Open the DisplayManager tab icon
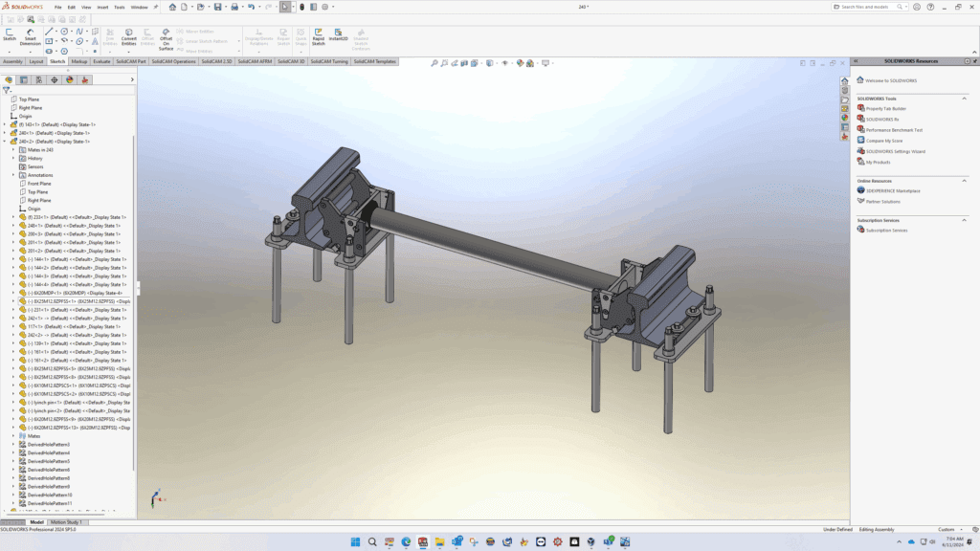 click(x=70, y=80)
